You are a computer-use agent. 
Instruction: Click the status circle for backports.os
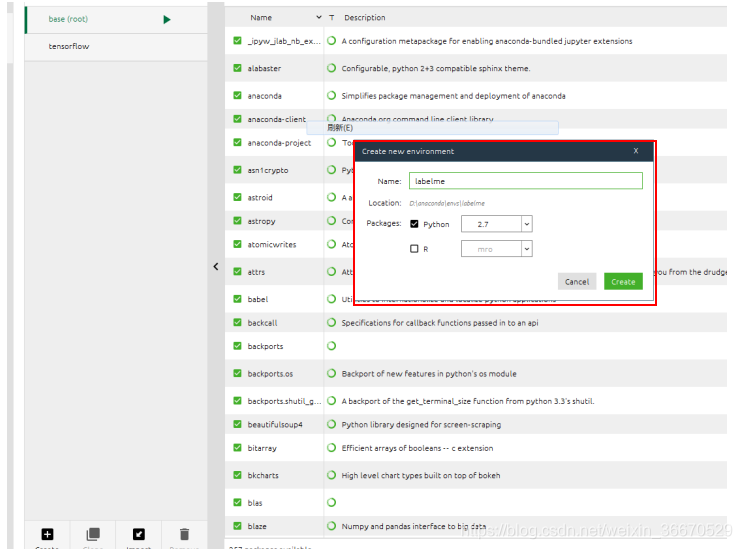[332, 373]
